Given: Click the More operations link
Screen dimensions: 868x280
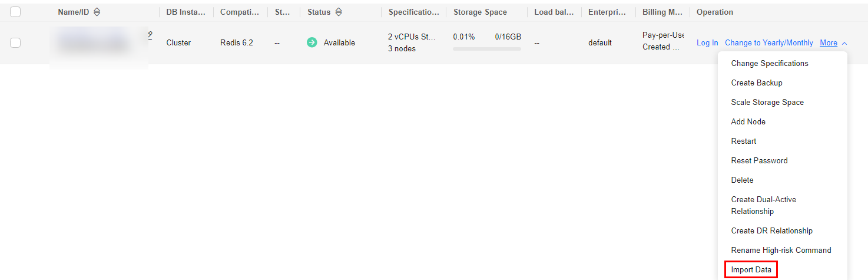Looking at the screenshot, I should 828,43.
